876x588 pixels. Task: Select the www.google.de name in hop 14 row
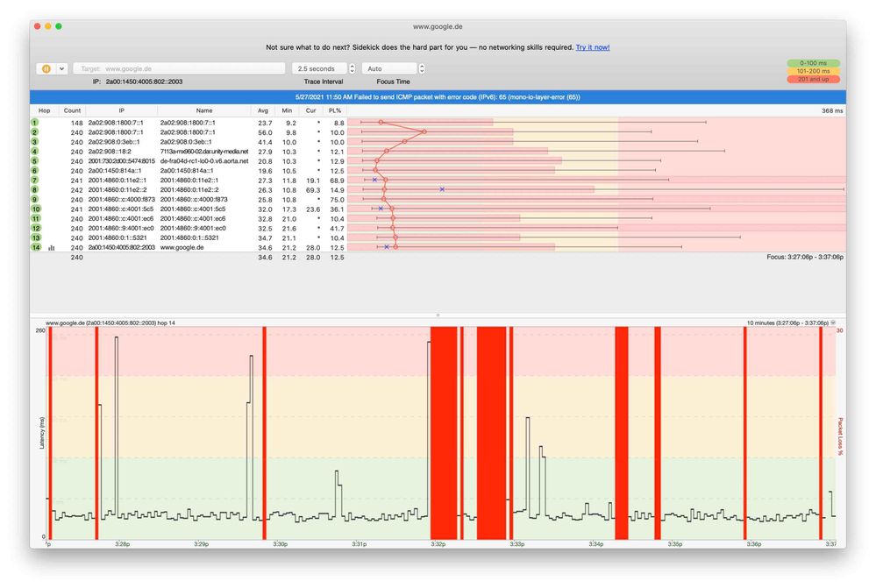coord(182,247)
